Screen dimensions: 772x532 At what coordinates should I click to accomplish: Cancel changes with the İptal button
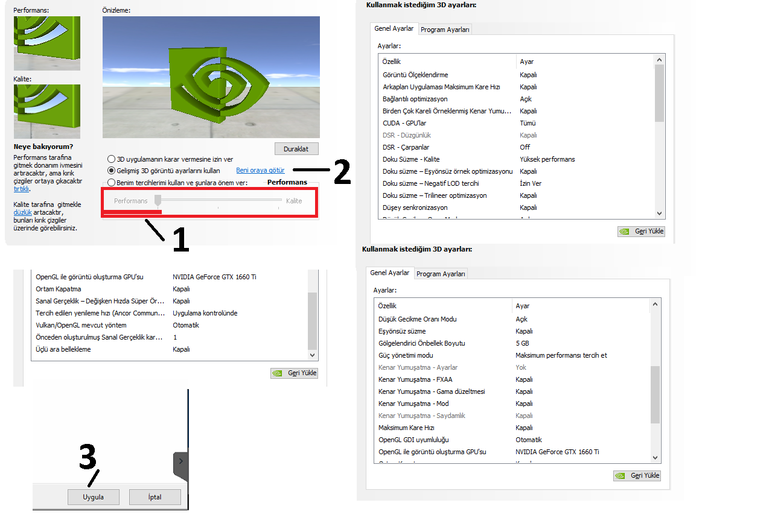pos(155,497)
